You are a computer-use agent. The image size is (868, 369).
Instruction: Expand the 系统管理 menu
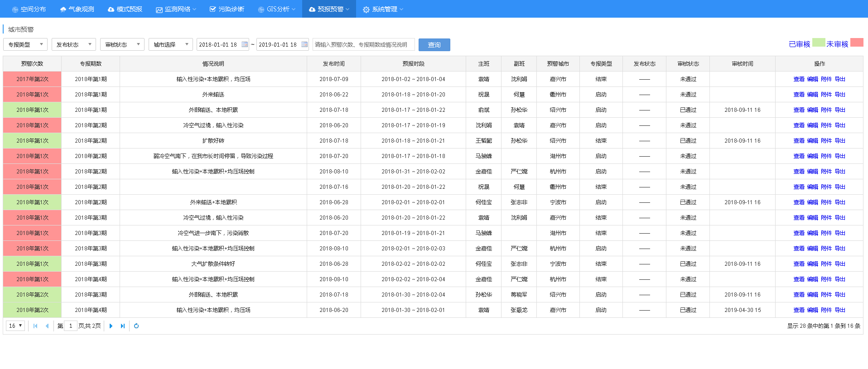(x=383, y=9)
